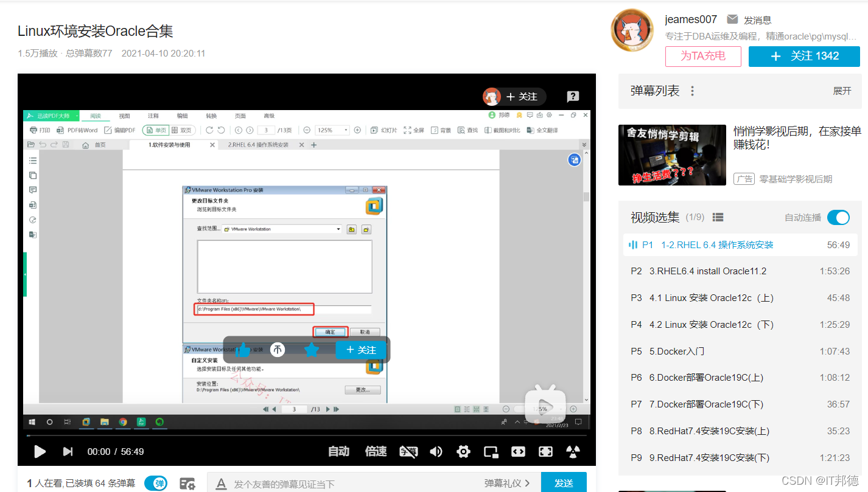
Task: Play the video with the play button
Action: click(40, 451)
